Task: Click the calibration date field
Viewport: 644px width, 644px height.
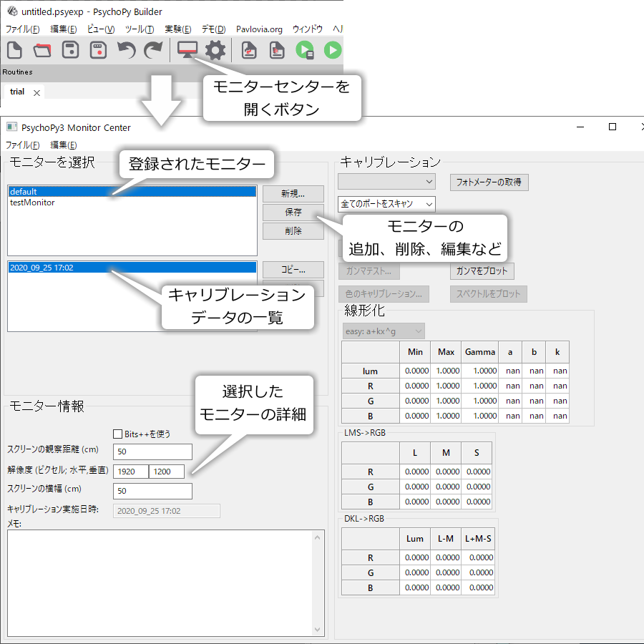Action: [x=166, y=511]
